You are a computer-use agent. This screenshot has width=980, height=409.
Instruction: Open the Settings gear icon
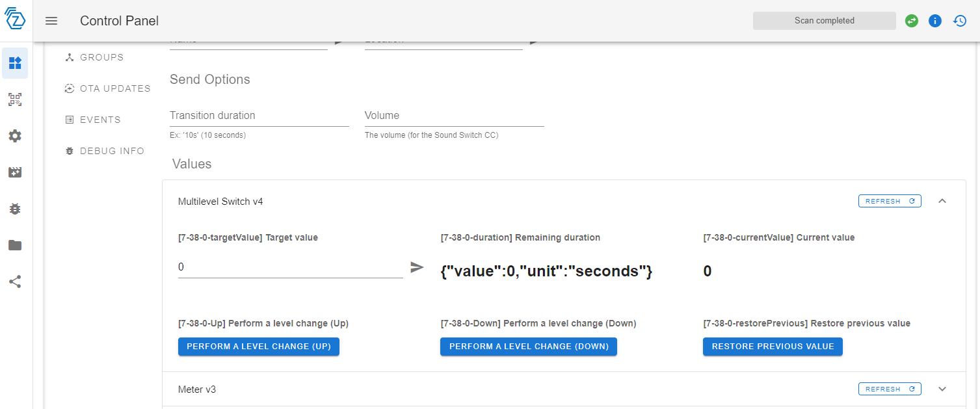coord(14,136)
